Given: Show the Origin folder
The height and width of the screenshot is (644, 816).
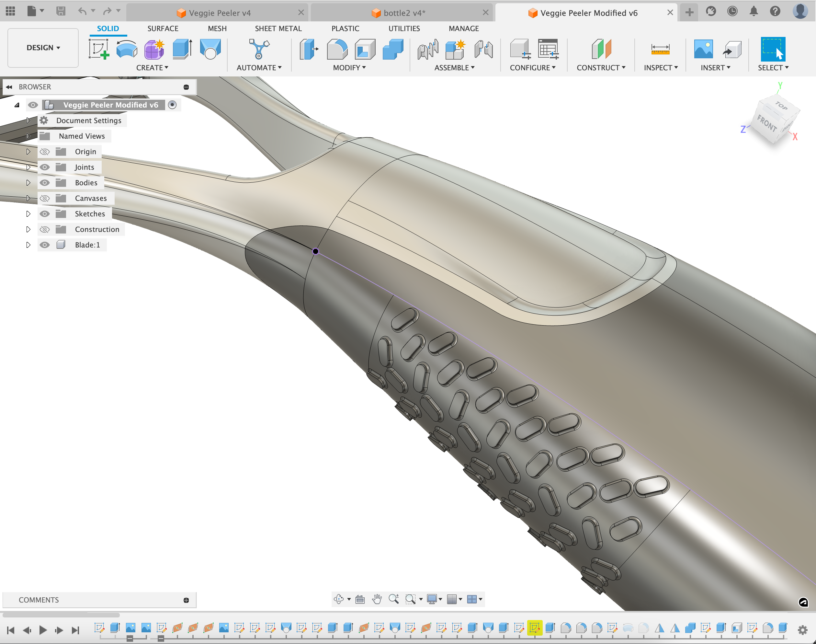Looking at the screenshot, I should coord(45,152).
